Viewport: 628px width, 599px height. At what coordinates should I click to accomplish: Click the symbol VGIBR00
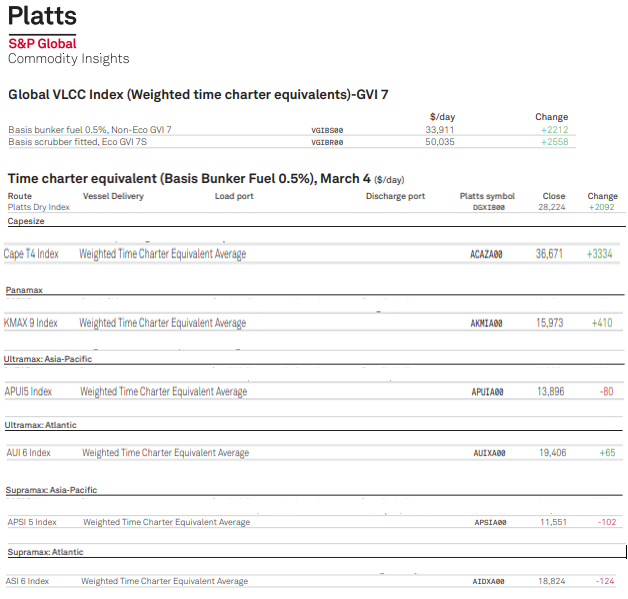[327, 142]
